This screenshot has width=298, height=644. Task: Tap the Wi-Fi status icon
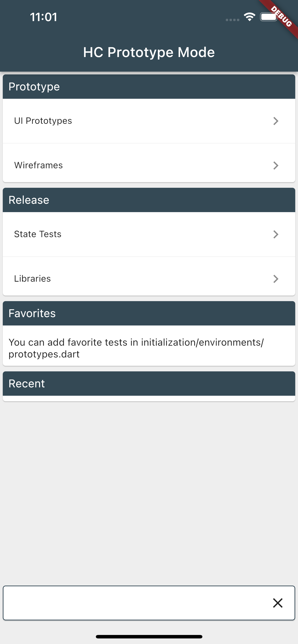249,17
